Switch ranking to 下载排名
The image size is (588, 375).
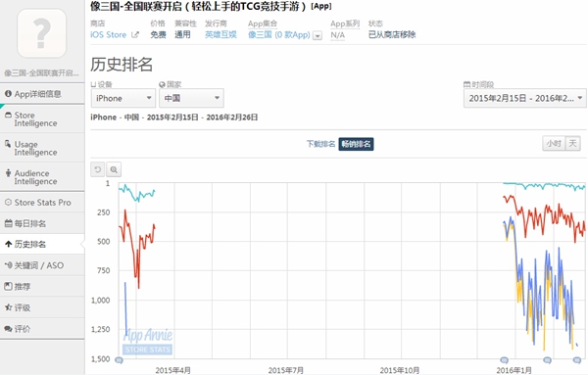point(320,144)
